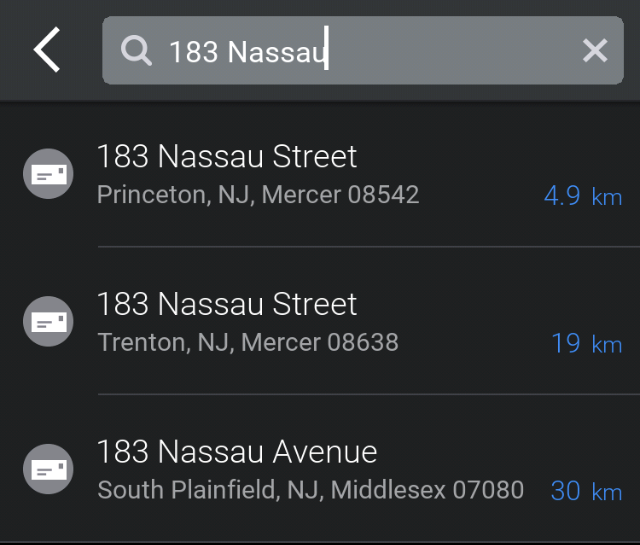Select 183 Nassau Street above Princeton, NJ

(227, 156)
